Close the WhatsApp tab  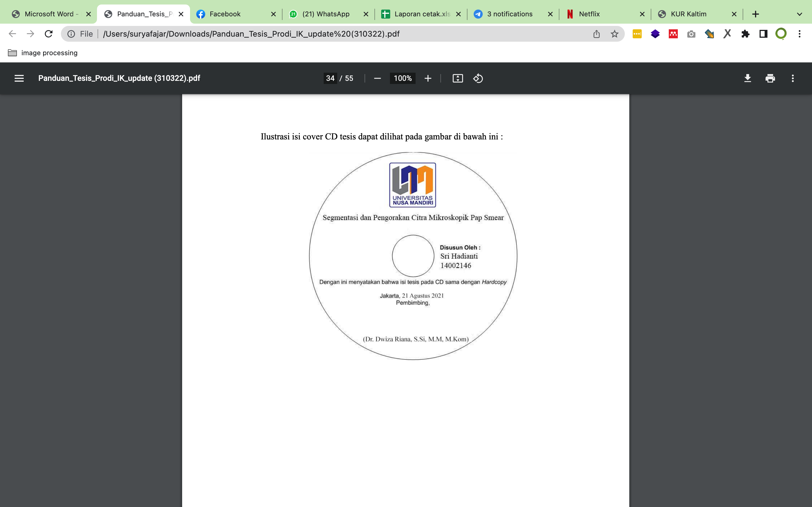coord(366,14)
